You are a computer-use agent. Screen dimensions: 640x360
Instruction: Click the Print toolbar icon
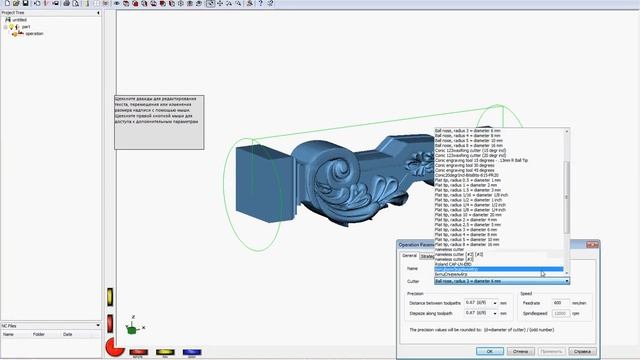pyautogui.click(x=67, y=3)
